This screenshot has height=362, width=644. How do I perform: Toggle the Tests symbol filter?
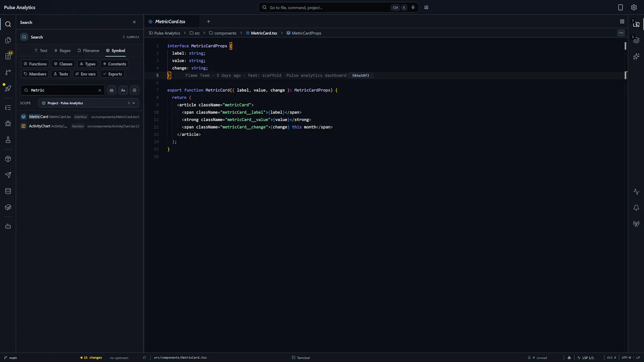pos(61,74)
